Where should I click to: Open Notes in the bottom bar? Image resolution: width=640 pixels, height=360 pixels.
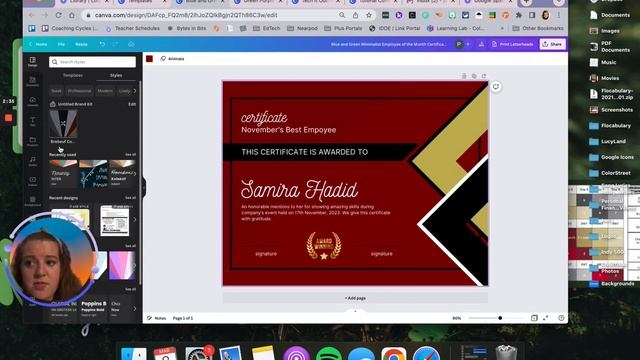[x=157, y=318]
